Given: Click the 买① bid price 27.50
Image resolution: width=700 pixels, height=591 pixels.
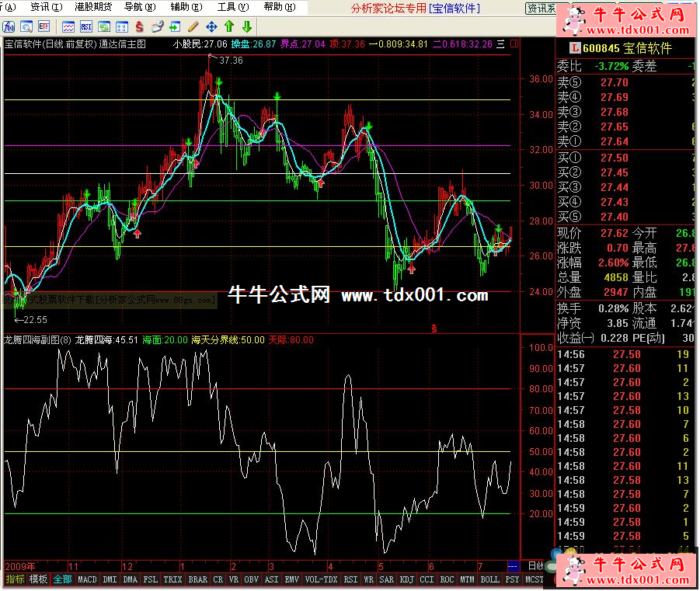Looking at the screenshot, I should [615, 158].
